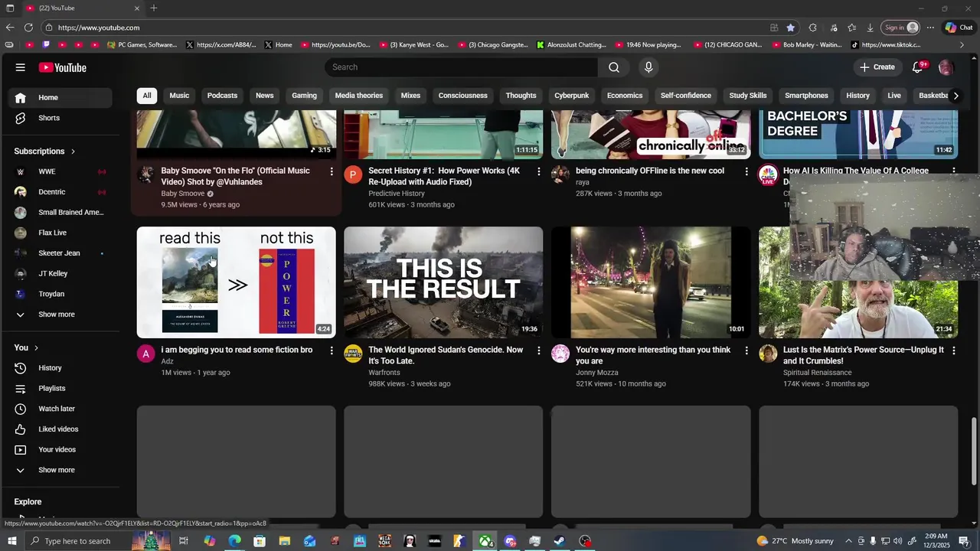Expand the Subscriptions section
The height and width of the screenshot is (551, 980).
(x=45, y=151)
